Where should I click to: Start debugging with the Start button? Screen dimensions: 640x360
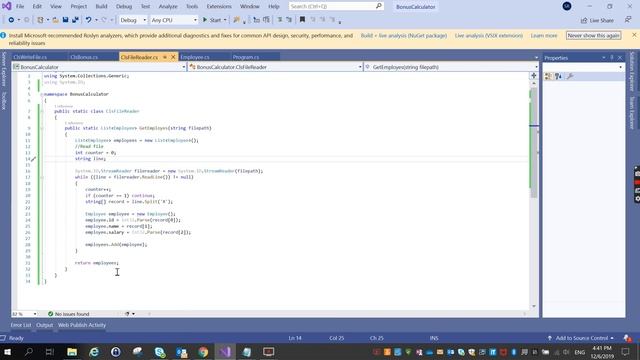tap(212, 20)
